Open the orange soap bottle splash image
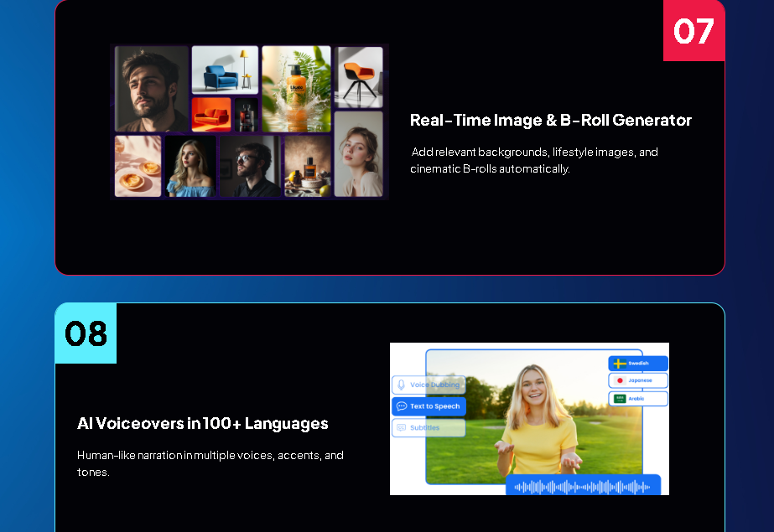 pyautogui.click(x=296, y=89)
